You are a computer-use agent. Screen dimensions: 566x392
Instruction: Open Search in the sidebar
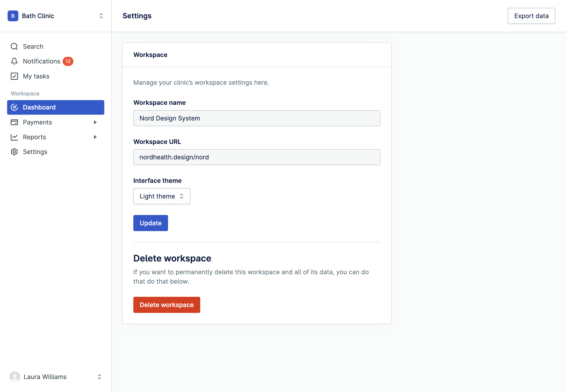tap(55, 46)
